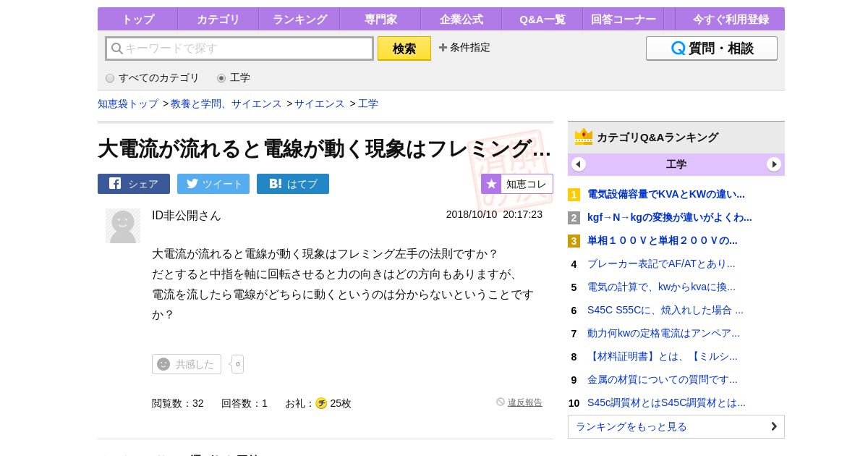Click the 閲覧数：32 text
This screenshot has height=456, width=868.
coord(178,403)
